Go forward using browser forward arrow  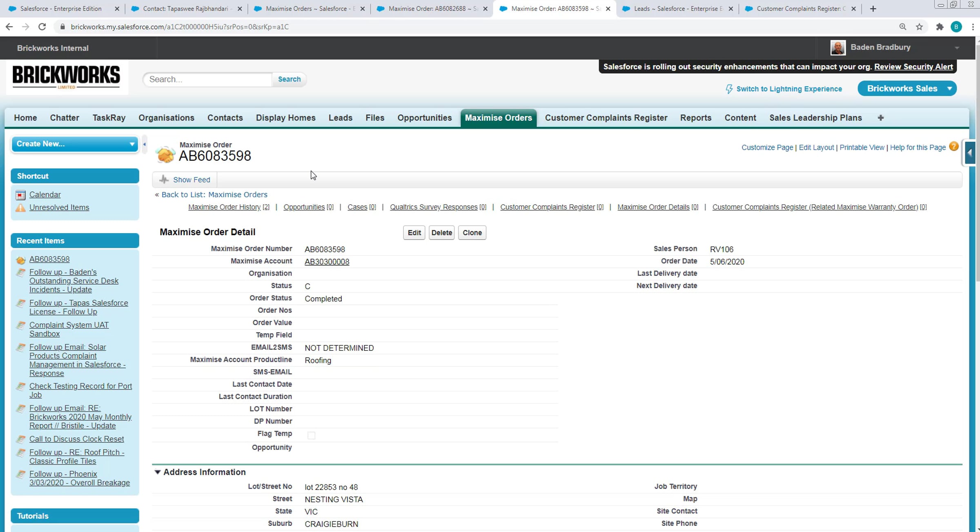tap(25, 27)
